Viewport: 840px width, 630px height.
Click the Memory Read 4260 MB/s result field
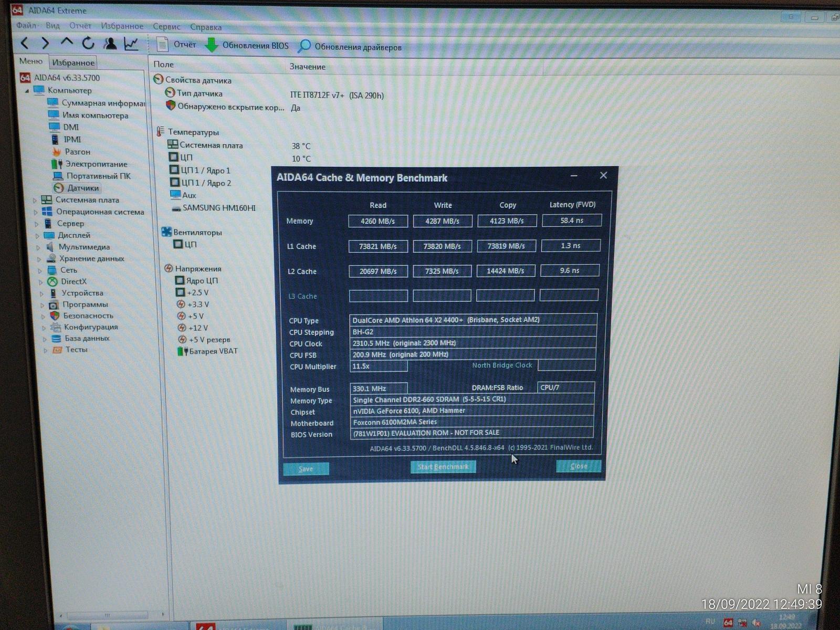(x=378, y=221)
